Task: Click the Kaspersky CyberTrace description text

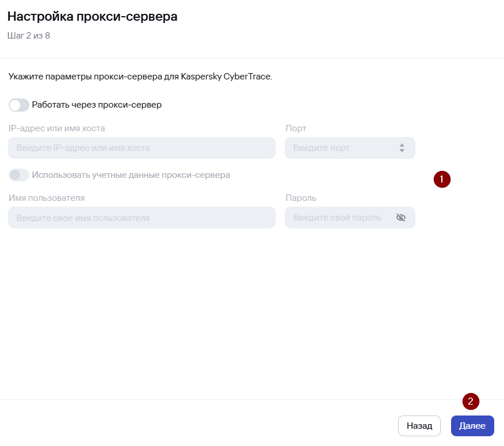Action: click(140, 77)
